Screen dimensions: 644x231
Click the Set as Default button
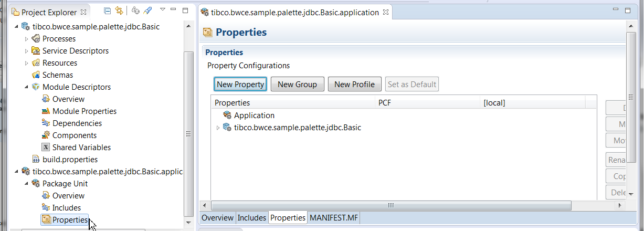pos(412,85)
